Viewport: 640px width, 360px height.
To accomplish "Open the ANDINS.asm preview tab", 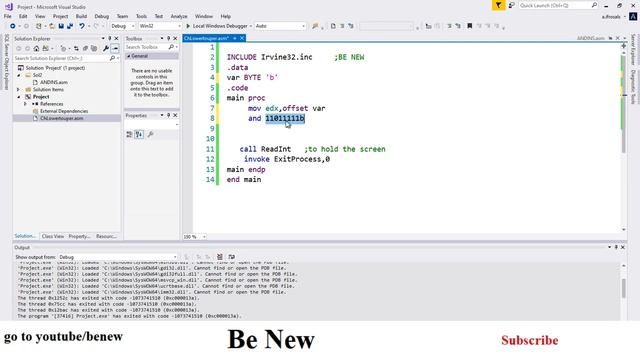I will point(591,38).
